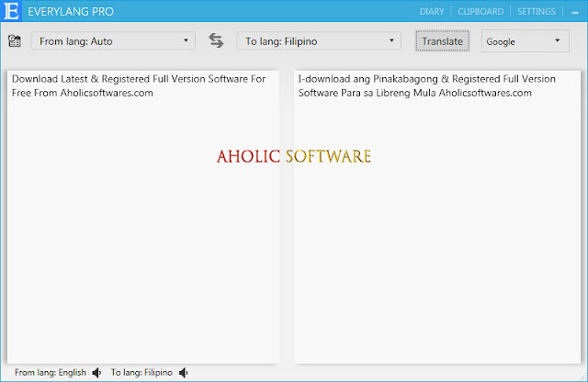
Task: Open the Diary menu
Action: point(432,12)
